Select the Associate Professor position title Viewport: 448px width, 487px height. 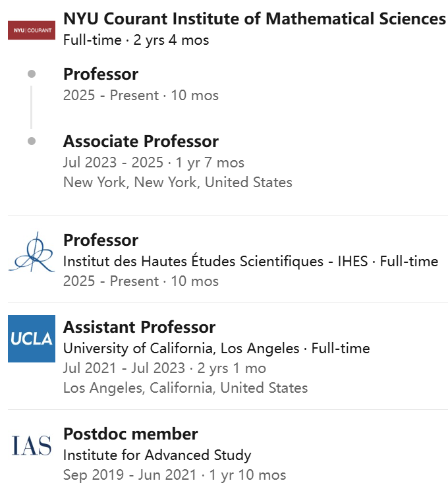[x=141, y=141]
